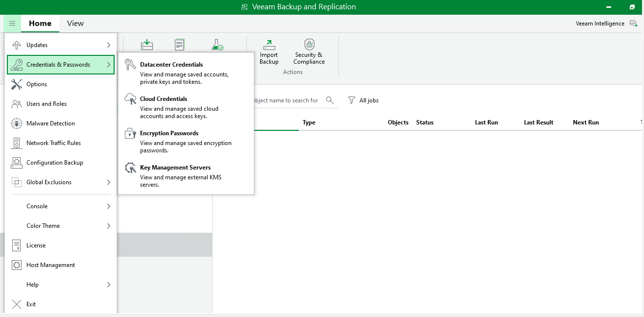Screen dimensions: 644x317
Task: Expand the Updates submenu arrow
Action: (108, 45)
